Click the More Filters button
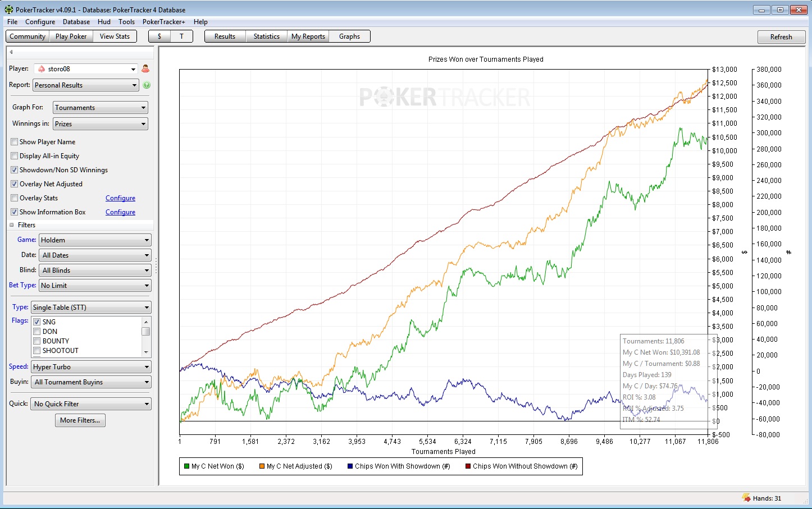The image size is (812, 509). [x=80, y=420]
